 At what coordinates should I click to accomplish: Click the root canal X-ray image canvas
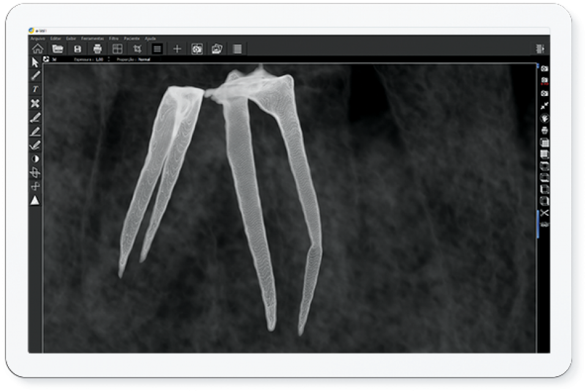[x=287, y=208]
